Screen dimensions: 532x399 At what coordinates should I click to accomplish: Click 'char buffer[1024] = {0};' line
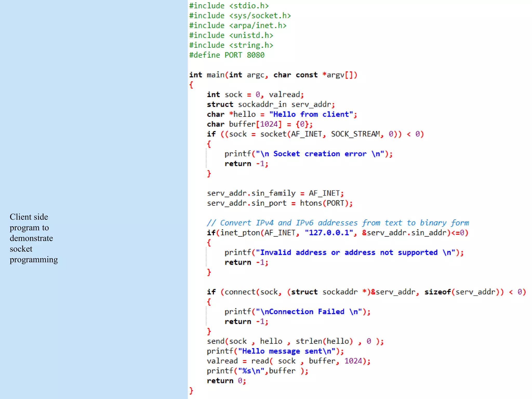pos(260,124)
